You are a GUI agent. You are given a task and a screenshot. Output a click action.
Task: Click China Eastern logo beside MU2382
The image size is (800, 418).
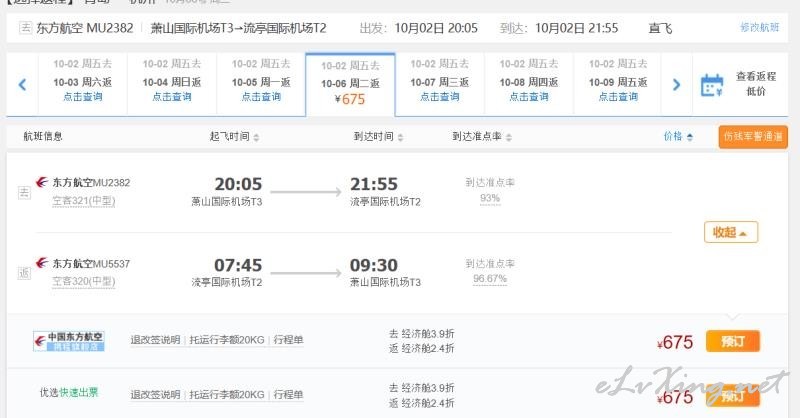point(42,182)
